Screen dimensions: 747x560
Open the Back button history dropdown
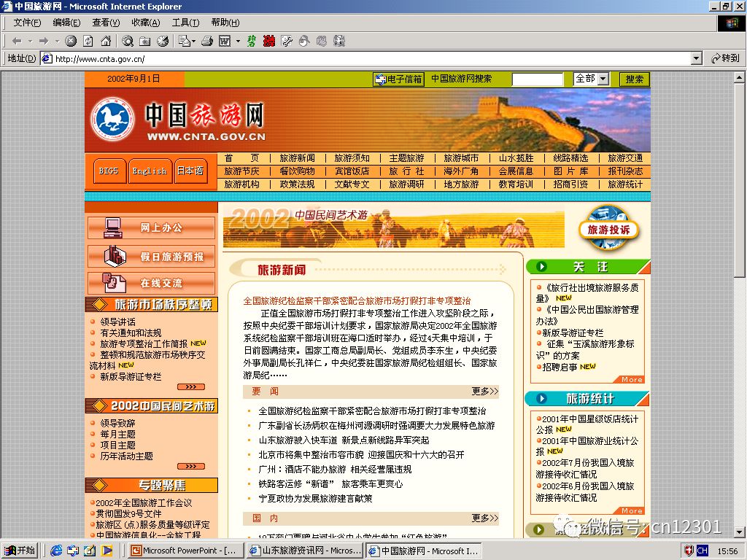pyautogui.click(x=30, y=42)
